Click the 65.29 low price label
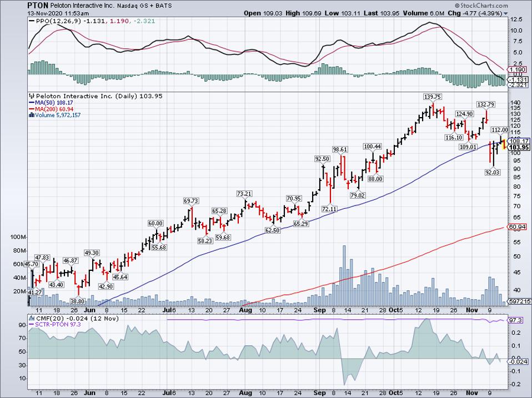The image size is (532, 398). [300, 224]
